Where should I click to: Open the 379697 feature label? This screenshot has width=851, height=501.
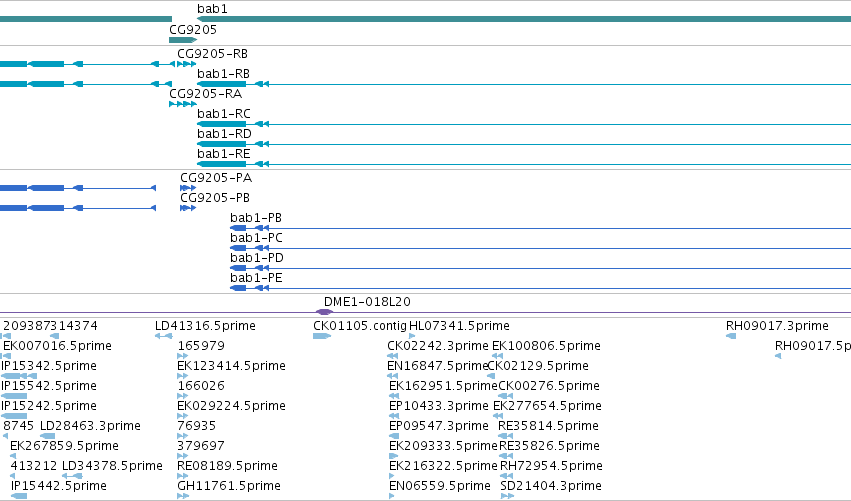tap(201, 447)
